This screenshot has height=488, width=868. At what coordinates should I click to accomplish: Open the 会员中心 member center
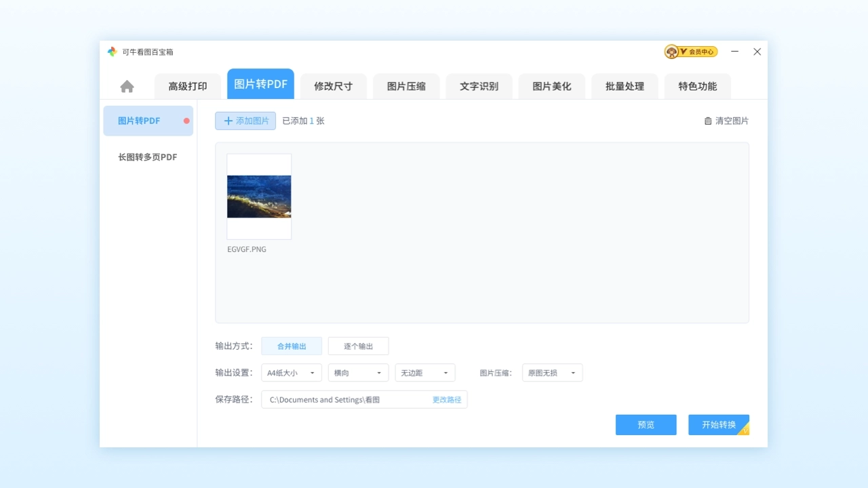[690, 51]
